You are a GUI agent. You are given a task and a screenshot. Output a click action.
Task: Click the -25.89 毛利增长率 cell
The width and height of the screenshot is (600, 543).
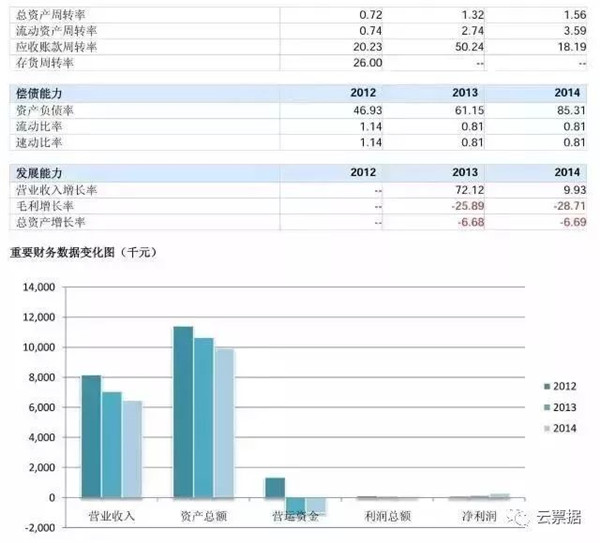pos(468,206)
